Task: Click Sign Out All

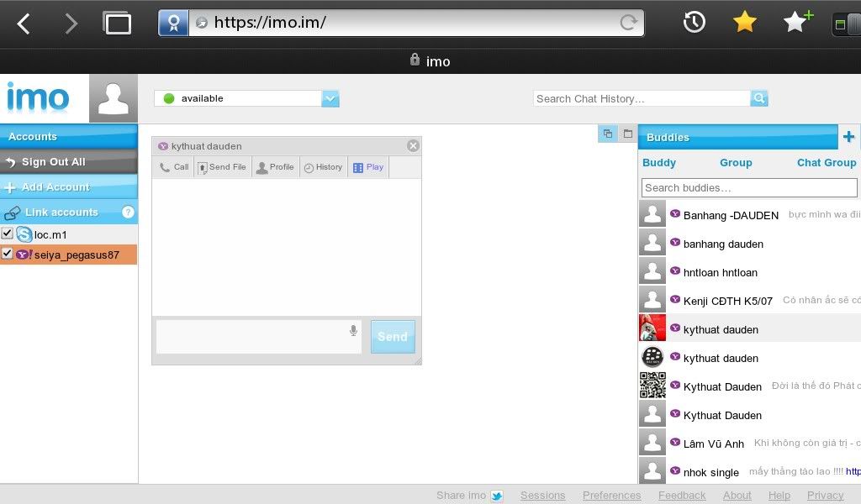Action: point(69,162)
